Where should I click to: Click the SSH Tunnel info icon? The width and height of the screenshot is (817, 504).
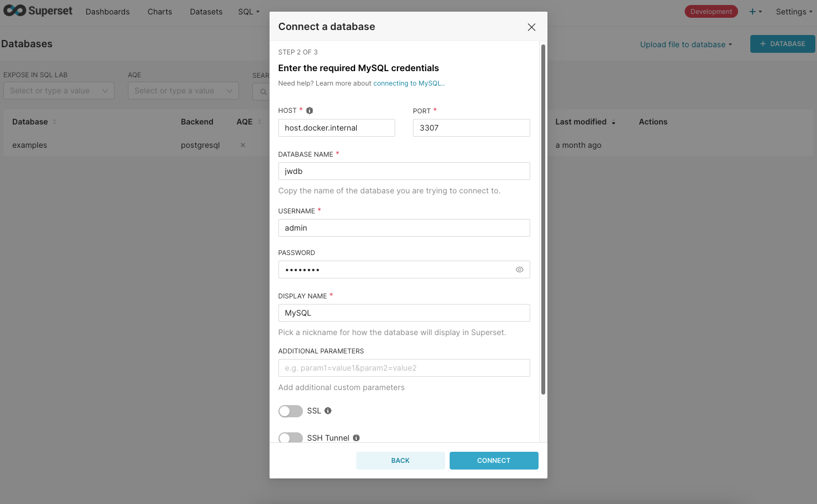click(356, 438)
